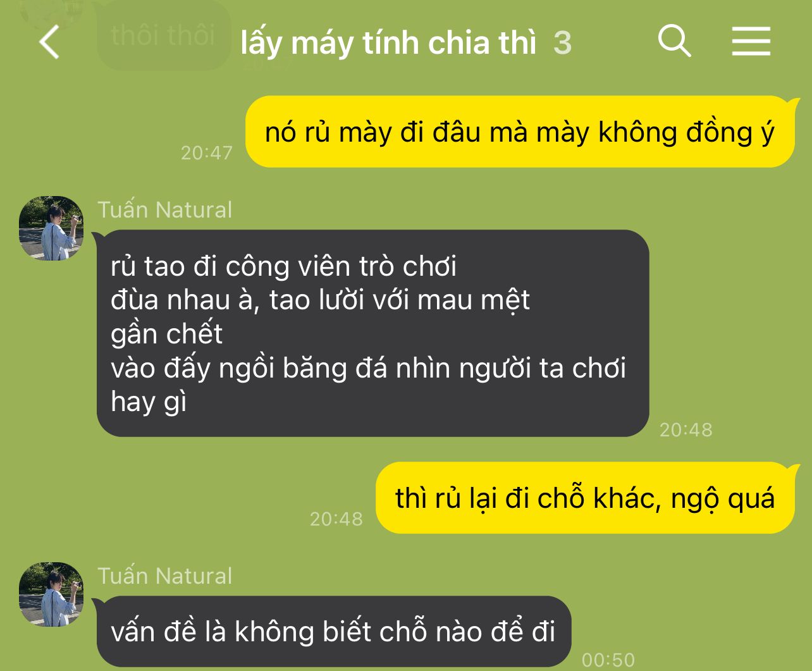Tap the 20:48 timestamp right of the dark bubble

click(686, 429)
